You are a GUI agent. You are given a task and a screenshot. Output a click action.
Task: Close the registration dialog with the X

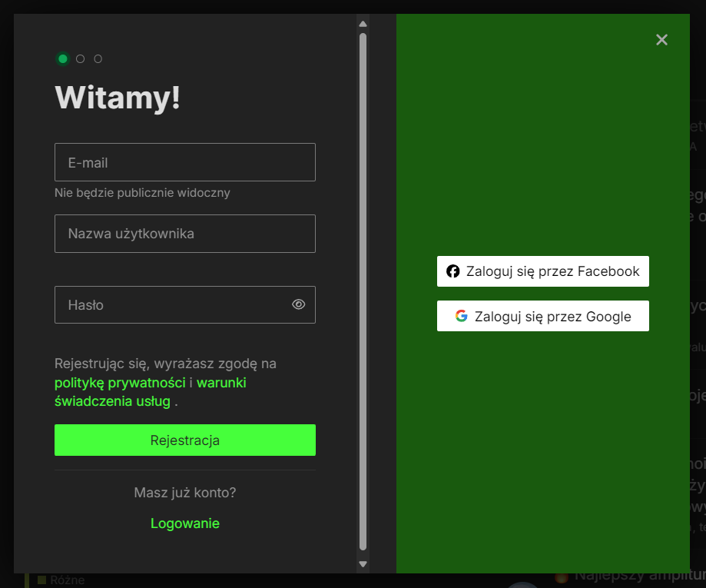click(661, 40)
